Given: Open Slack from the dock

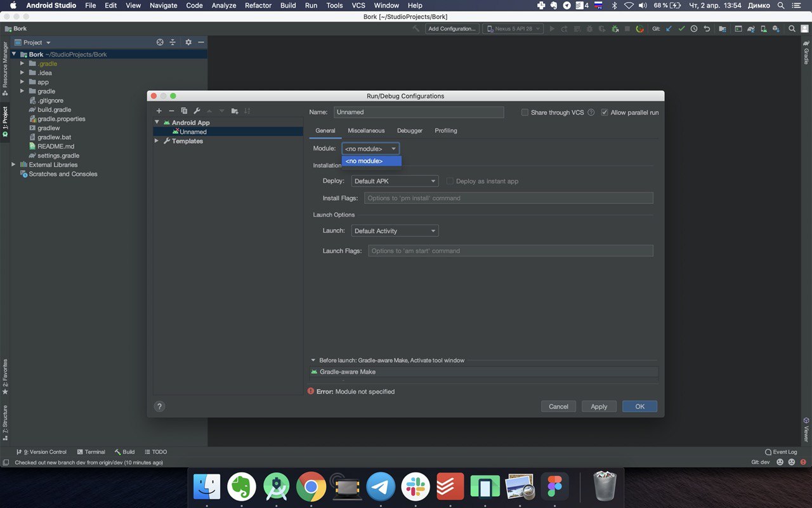Looking at the screenshot, I should pos(416,487).
